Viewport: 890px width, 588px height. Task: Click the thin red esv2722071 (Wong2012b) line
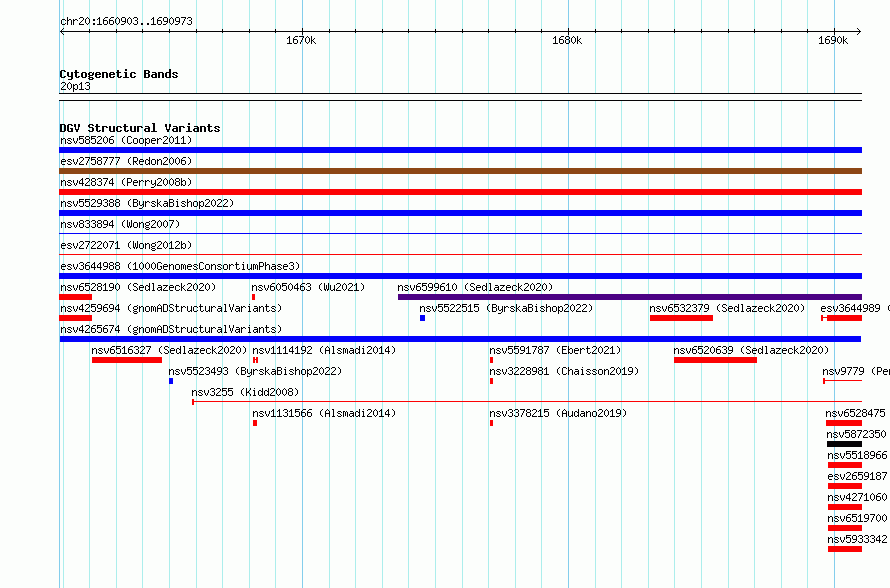coord(460,254)
